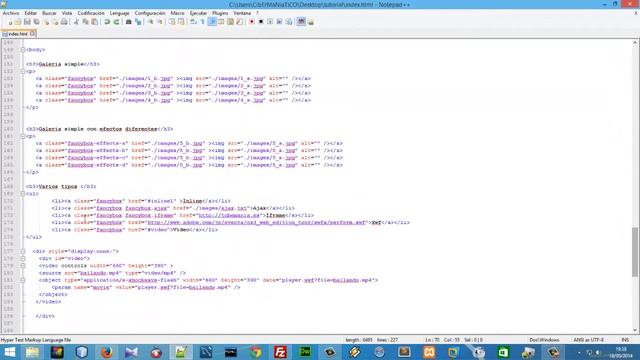Image resolution: width=640 pixels, height=360 pixels.
Task: Collapse the video controls block
Action: [x=23, y=266]
